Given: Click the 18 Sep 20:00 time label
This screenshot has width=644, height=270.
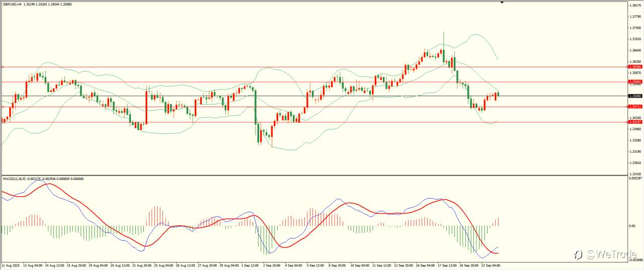Looking at the screenshot, I should 468,264.
